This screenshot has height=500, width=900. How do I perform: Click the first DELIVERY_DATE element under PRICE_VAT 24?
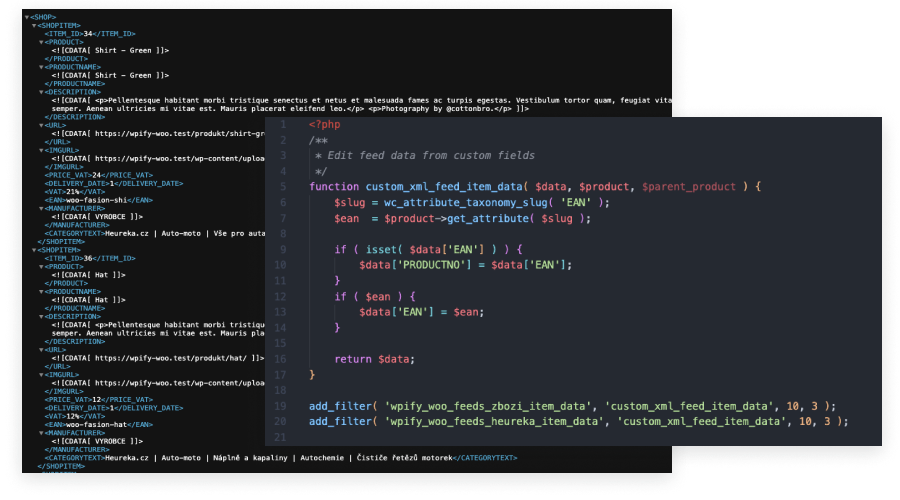[114, 184]
